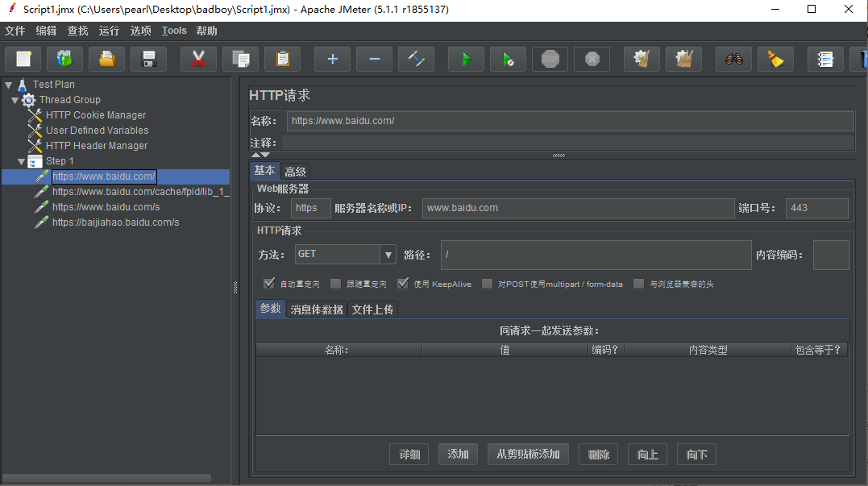868x486 pixels.
Task: Click the 从剪贴板添加 button
Action: [528, 455]
